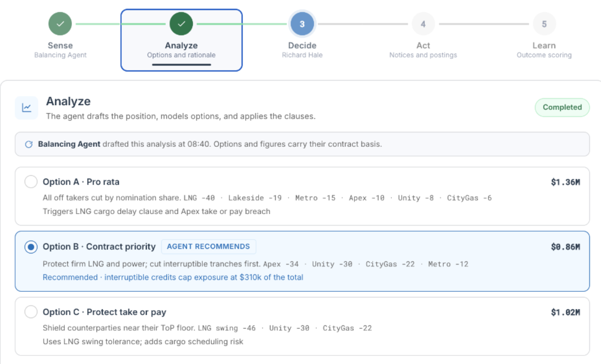
Task: Switch to the Decide step label
Action: [x=302, y=45]
